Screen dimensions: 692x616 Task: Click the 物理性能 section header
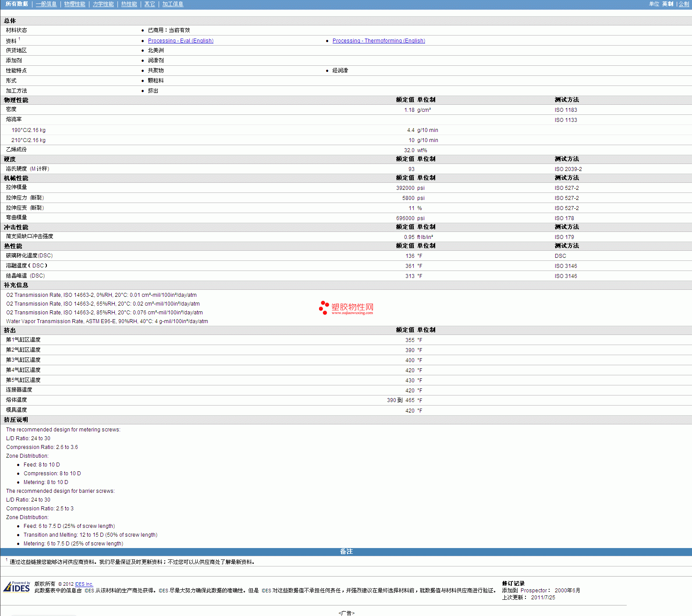point(16,100)
